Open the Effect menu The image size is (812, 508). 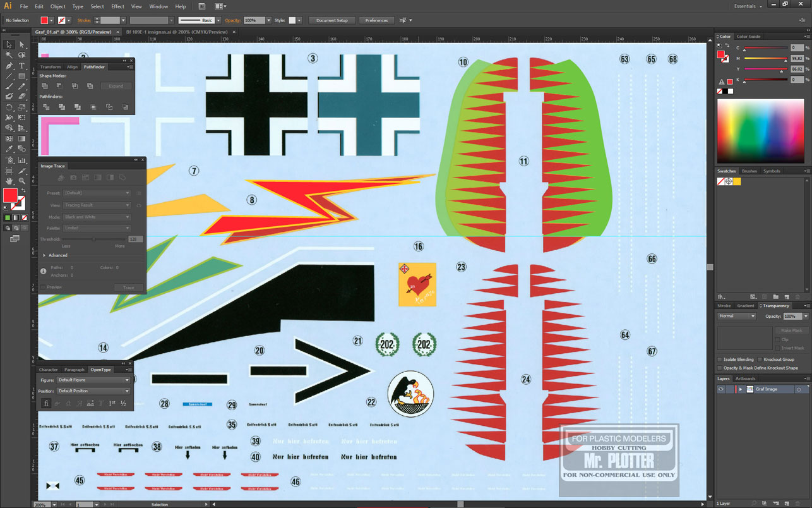[117, 6]
